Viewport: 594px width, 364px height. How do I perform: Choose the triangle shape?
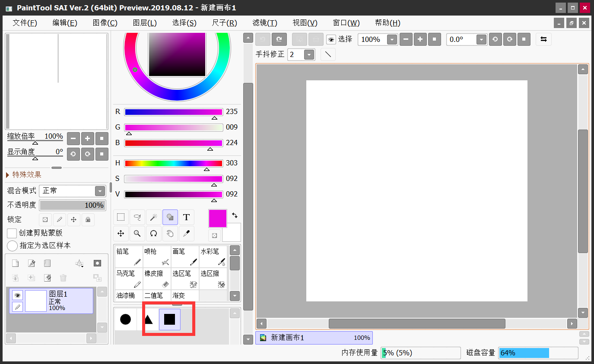[148, 320]
